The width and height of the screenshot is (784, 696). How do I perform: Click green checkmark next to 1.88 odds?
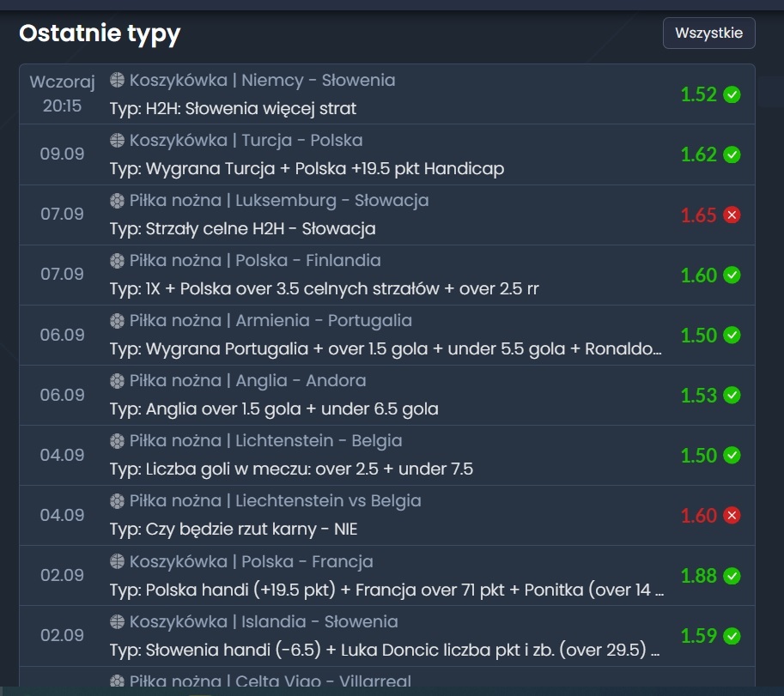732,576
